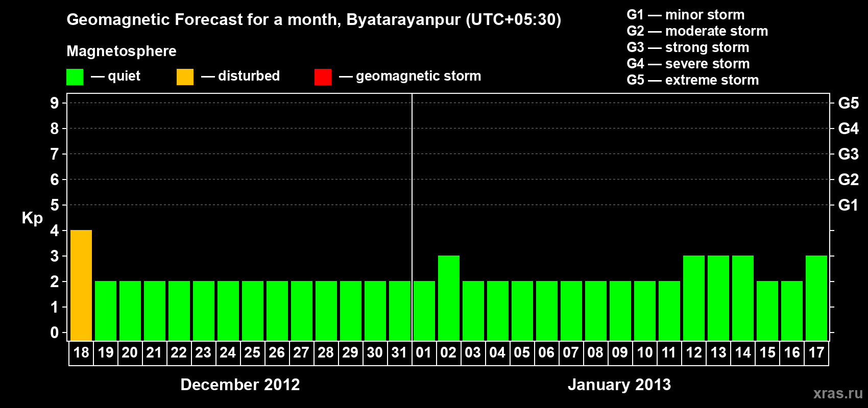Select the orange bar for day 18
This screenshot has width=868, height=408.
pyautogui.click(x=81, y=285)
